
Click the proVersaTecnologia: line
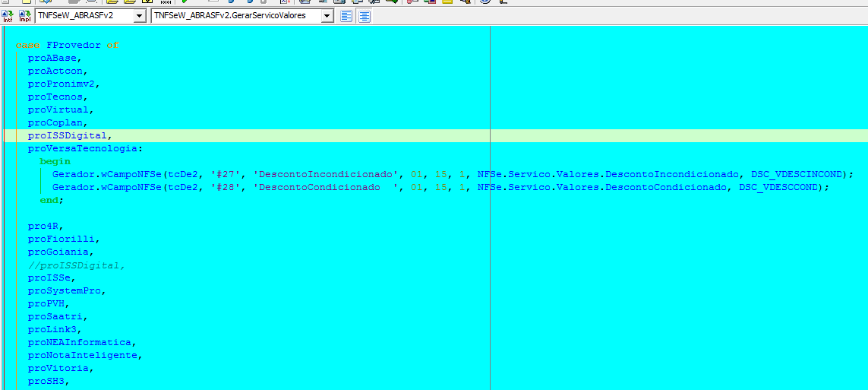click(86, 149)
